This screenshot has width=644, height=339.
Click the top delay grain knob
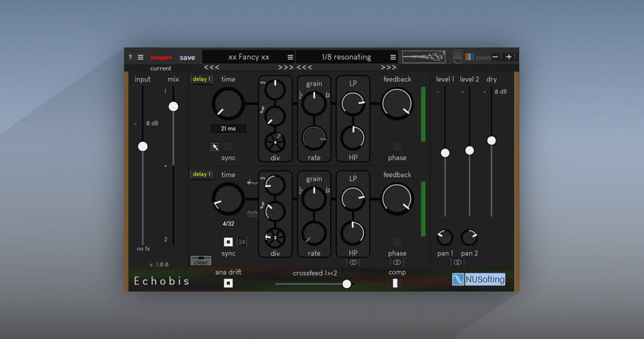(314, 103)
